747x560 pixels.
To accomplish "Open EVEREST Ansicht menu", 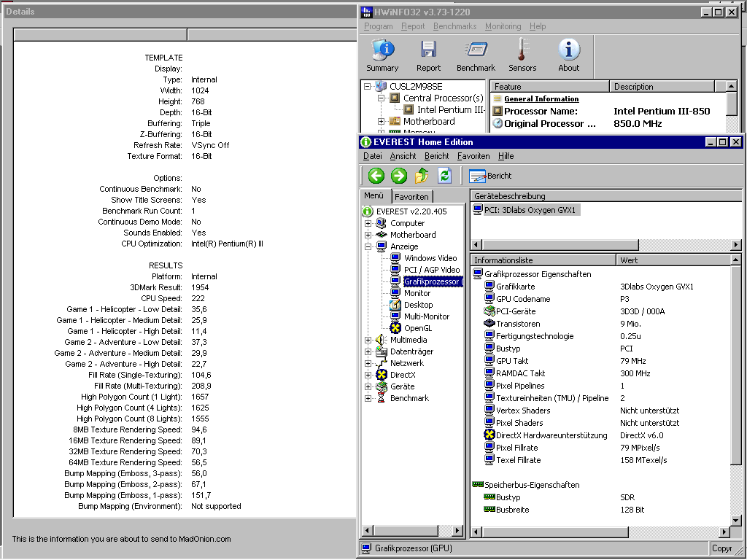I will click(403, 156).
